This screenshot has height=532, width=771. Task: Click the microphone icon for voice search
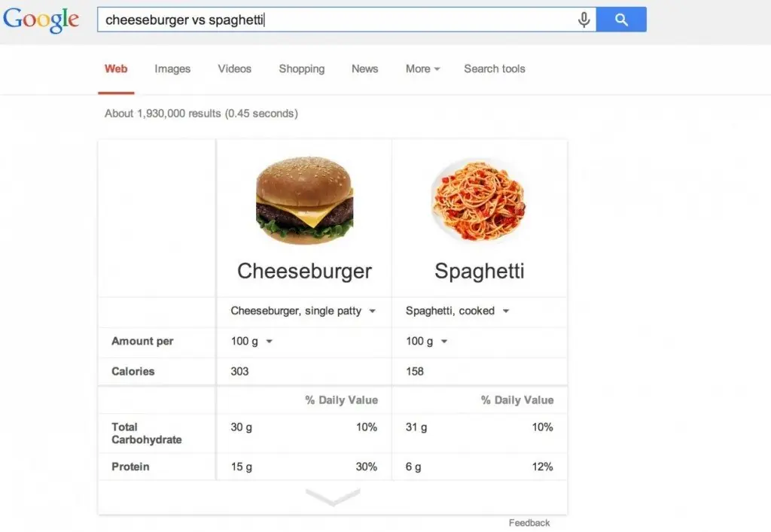point(584,20)
